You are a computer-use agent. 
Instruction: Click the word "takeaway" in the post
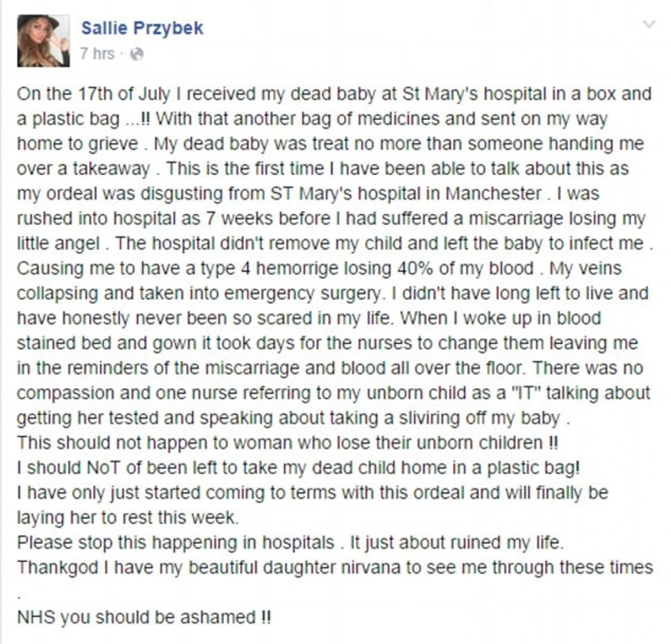(x=112, y=169)
